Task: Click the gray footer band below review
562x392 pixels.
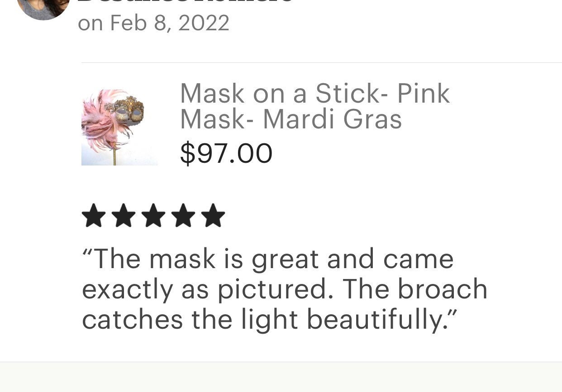Action: [281, 377]
